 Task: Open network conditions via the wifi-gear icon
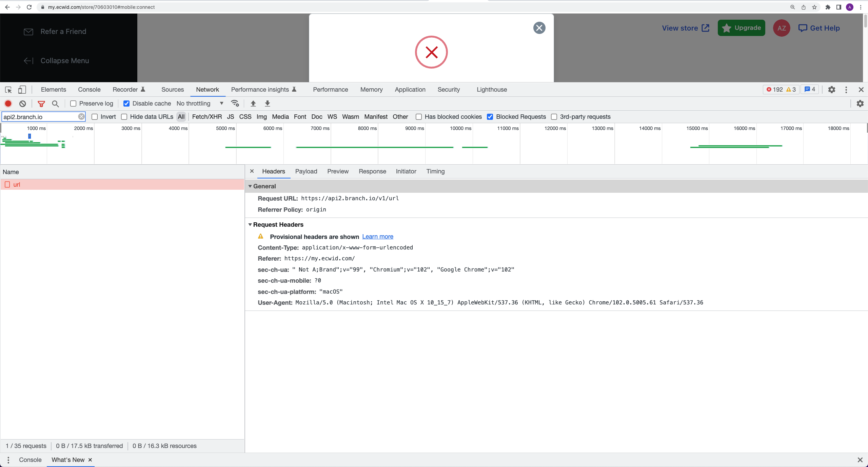click(x=235, y=104)
